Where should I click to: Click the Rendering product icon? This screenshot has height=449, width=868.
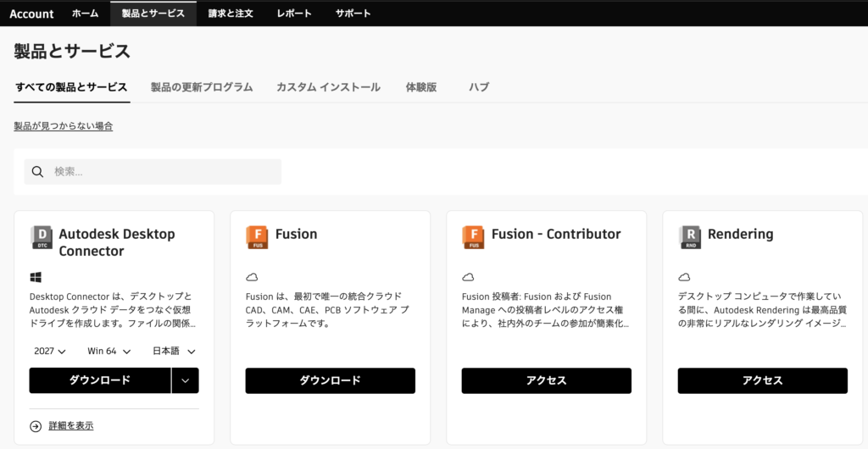pyautogui.click(x=689, y=236)
